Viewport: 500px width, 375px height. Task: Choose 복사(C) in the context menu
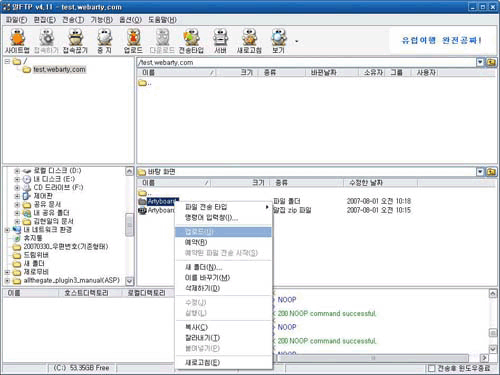click(x=223, y=327)
